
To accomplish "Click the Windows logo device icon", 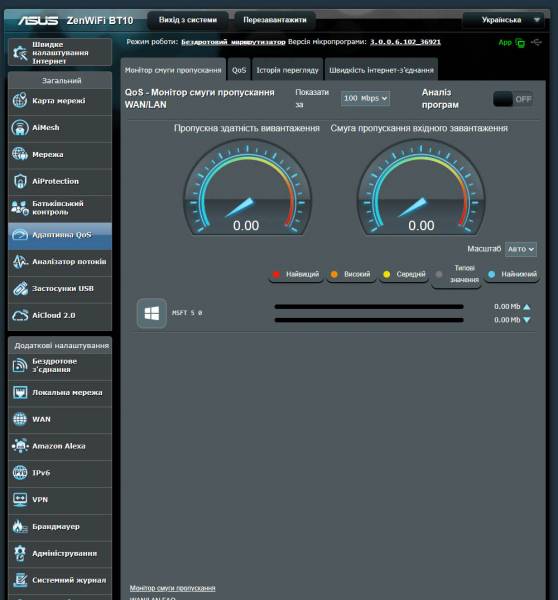I will point(152,313).
